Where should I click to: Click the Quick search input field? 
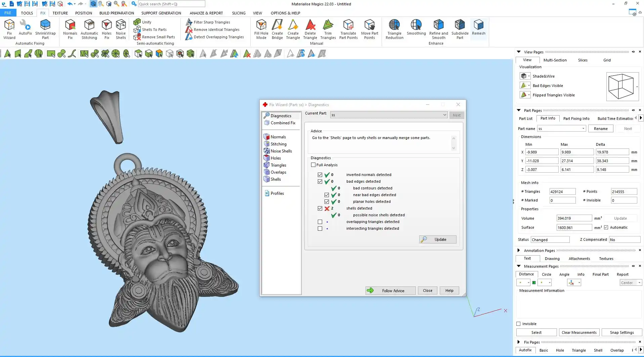pyautogui.click(x=171, y=4)
